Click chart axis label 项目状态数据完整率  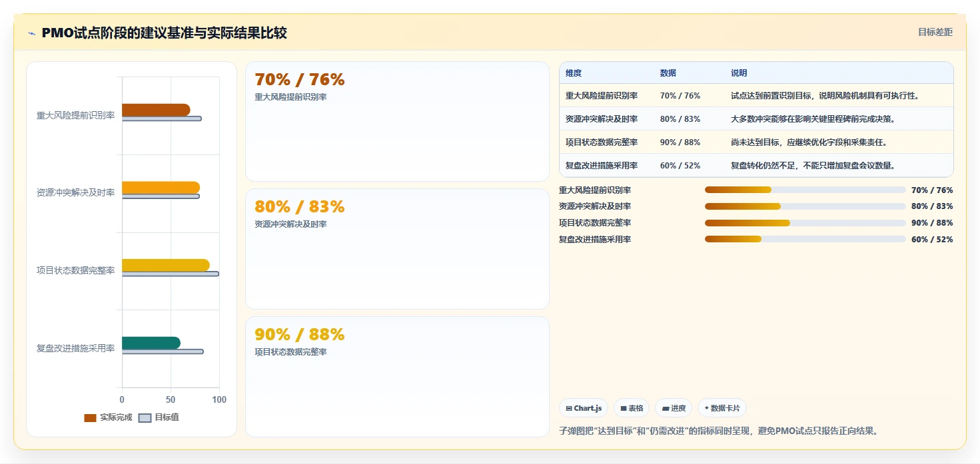(x=75, y=270)
